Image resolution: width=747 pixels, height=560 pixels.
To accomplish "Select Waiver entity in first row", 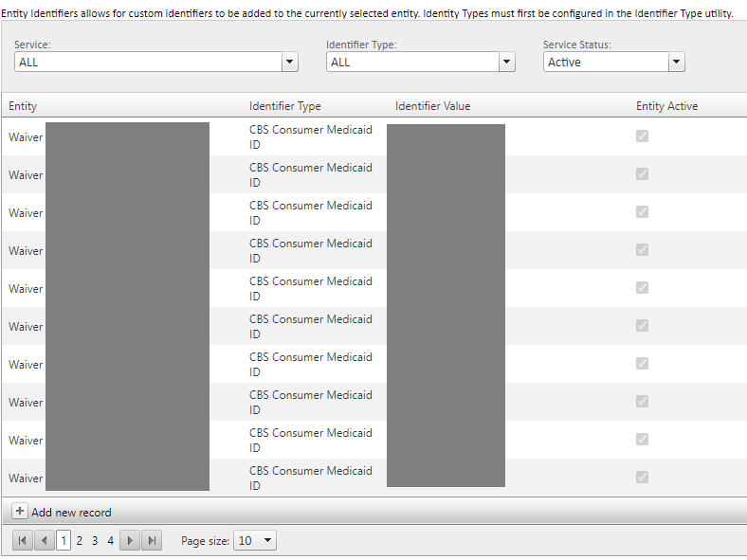I will pyautogui.click(x=26, y=137).
